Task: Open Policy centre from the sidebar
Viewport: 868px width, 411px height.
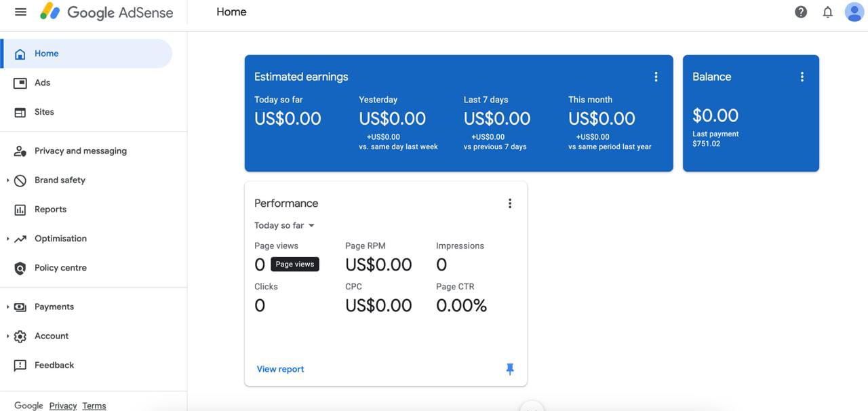Action: pos(87,268)
